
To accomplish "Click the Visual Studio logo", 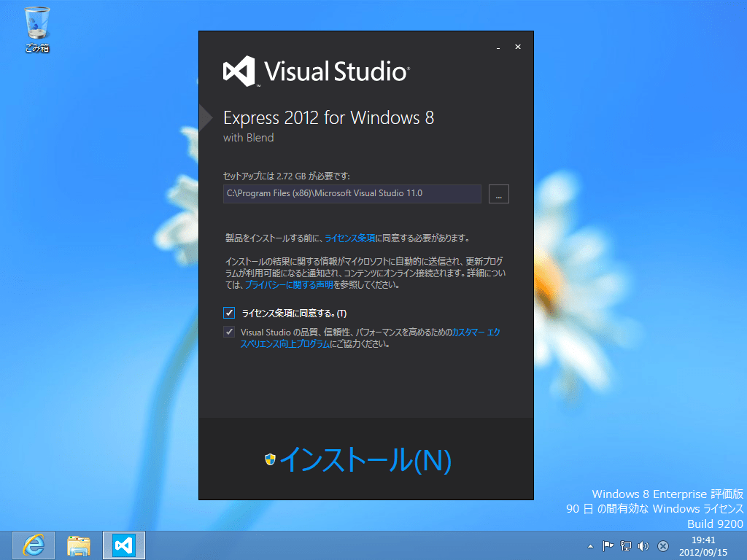I will point(317,71).
